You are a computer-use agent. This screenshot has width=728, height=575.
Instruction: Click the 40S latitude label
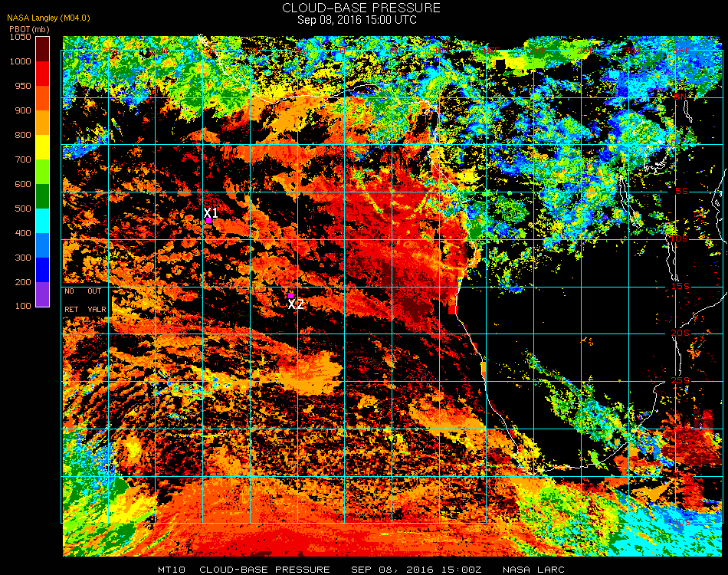[681, 522]
